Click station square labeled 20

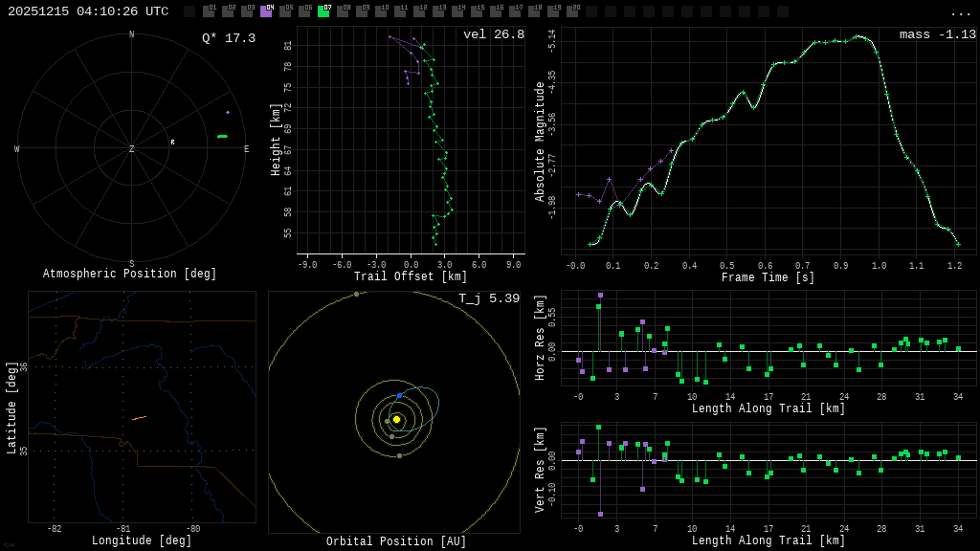[572, 11]
